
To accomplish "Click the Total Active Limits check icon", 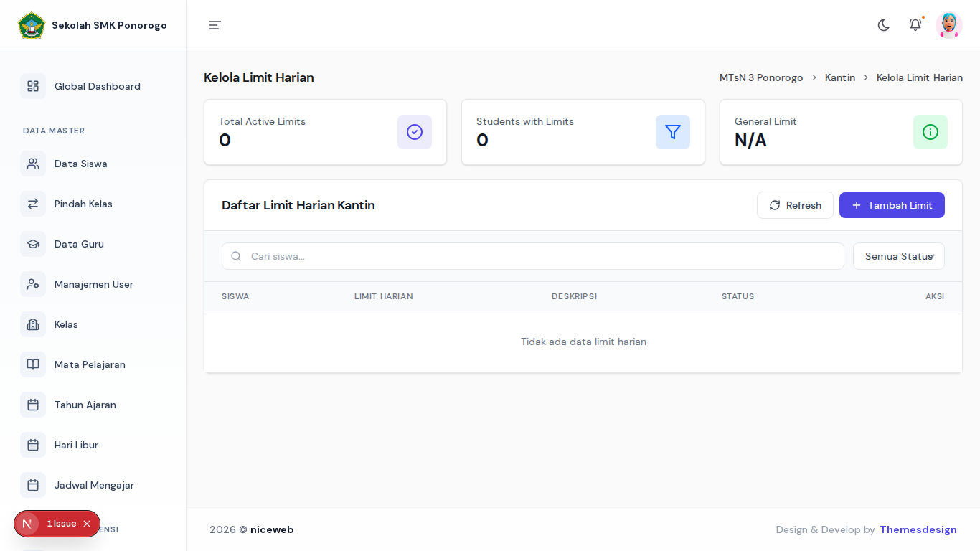I will coord(415,132).
